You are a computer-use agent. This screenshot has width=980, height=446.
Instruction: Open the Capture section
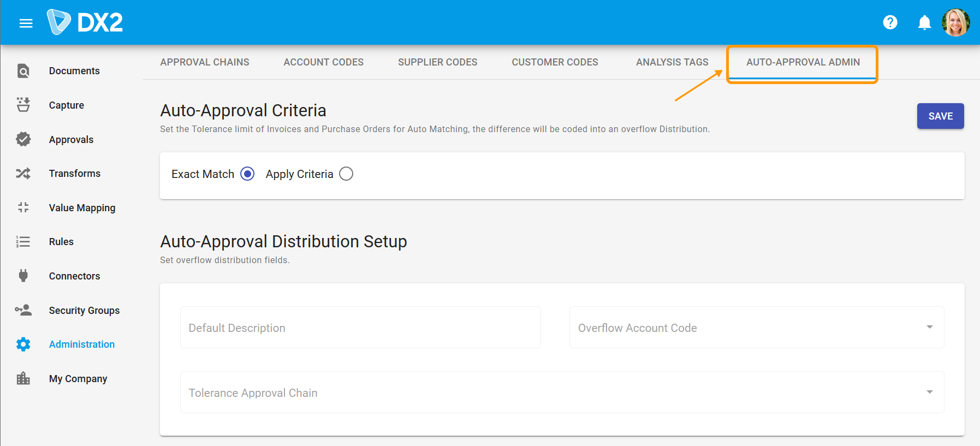coord(67,105)
